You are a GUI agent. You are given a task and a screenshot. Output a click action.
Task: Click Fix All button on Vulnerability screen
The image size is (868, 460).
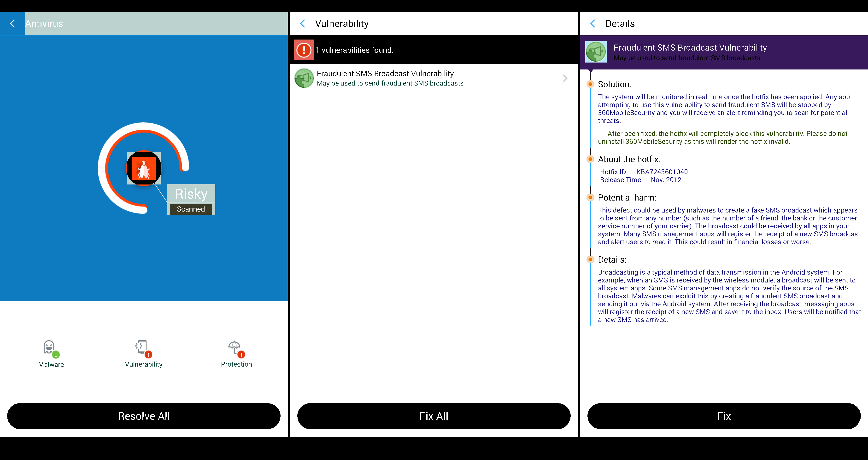tap(434, 416)
